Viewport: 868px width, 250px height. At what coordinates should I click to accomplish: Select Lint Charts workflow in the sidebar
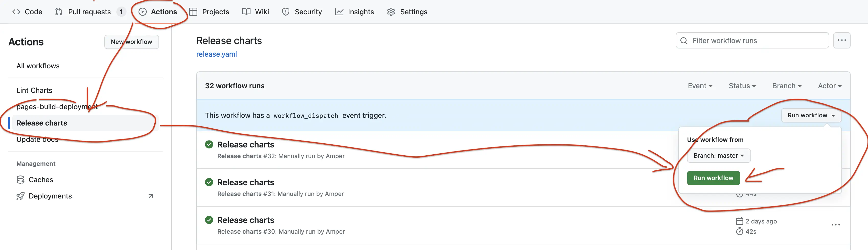tap(34, 90)
